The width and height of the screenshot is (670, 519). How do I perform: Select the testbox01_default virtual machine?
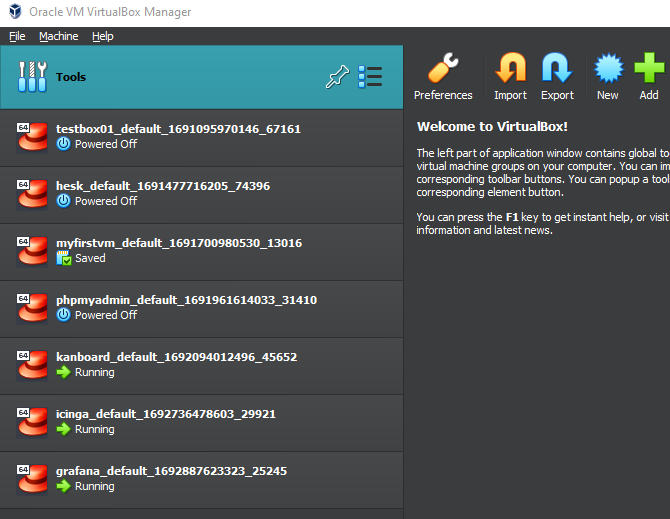(178, 129)
